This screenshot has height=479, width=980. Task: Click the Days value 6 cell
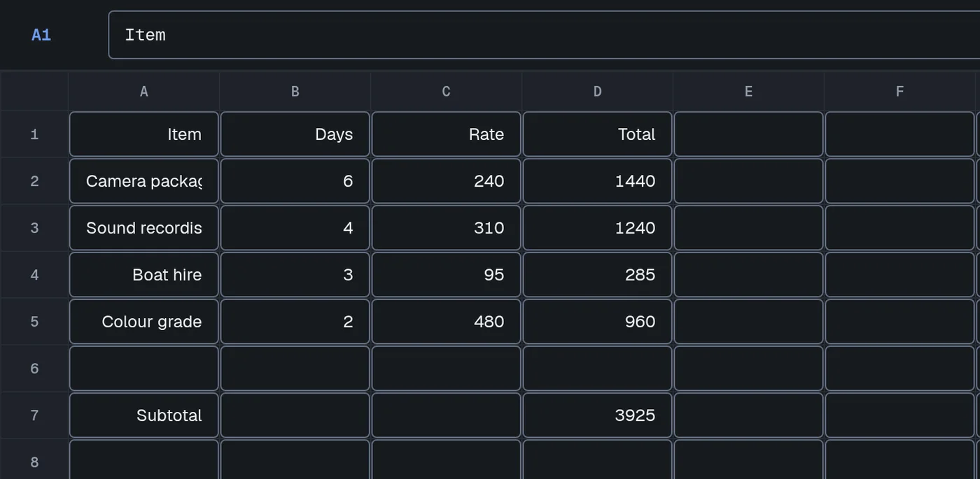pyautogui.click(x=295, y=181)
